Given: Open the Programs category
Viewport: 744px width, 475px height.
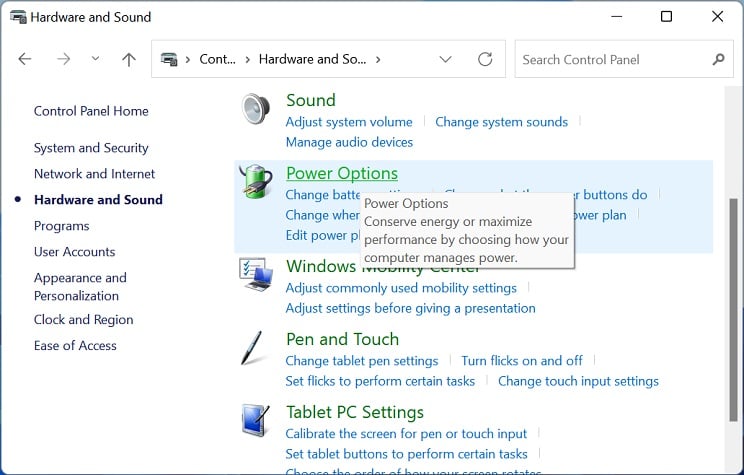Looking at the screenshot, I should 62,226.
